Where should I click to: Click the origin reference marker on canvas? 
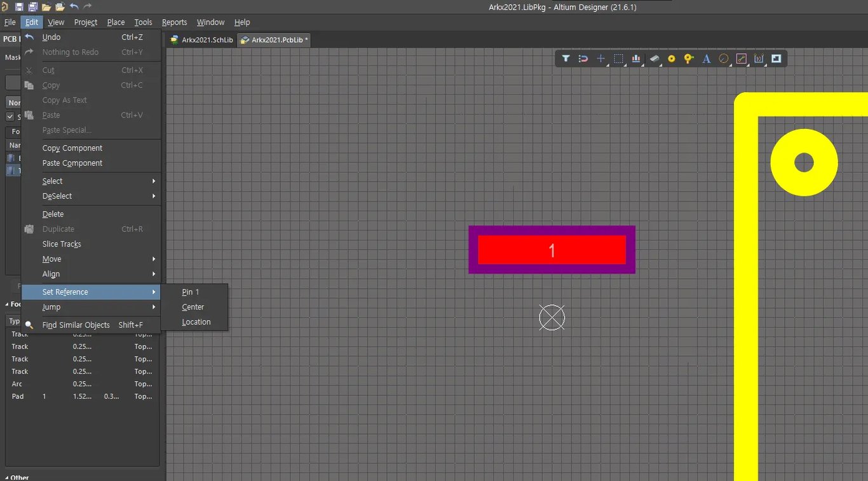click(x=552, y=317)
